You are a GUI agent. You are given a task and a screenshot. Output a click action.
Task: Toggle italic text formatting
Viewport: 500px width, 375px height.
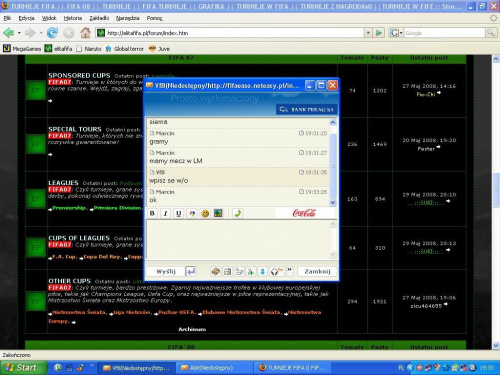click(165, 213)
